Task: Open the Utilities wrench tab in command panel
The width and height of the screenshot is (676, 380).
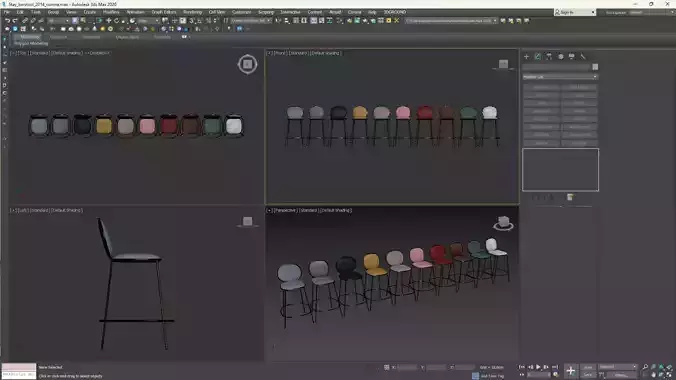Action: (583, 57)
